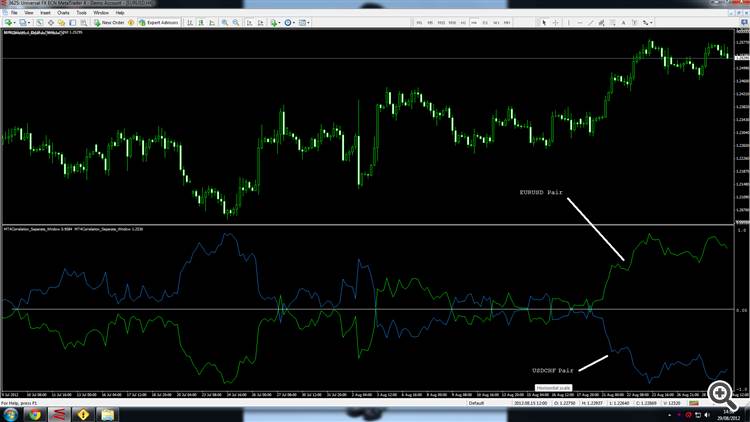Expand the Periods dropdown arrow
750x422 pixels.
[294, 22]
